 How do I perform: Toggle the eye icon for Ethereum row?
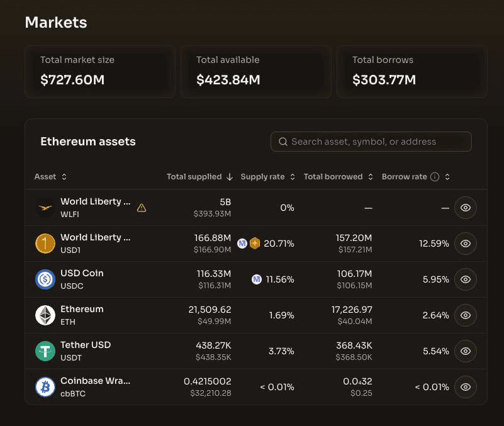click(x=466, y=315)
